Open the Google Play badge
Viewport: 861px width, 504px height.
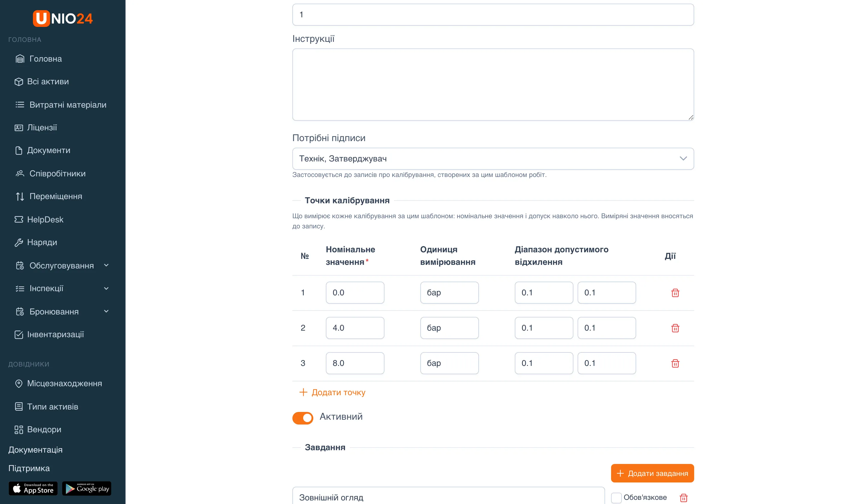pyautogui.click(x=87, y=489)
